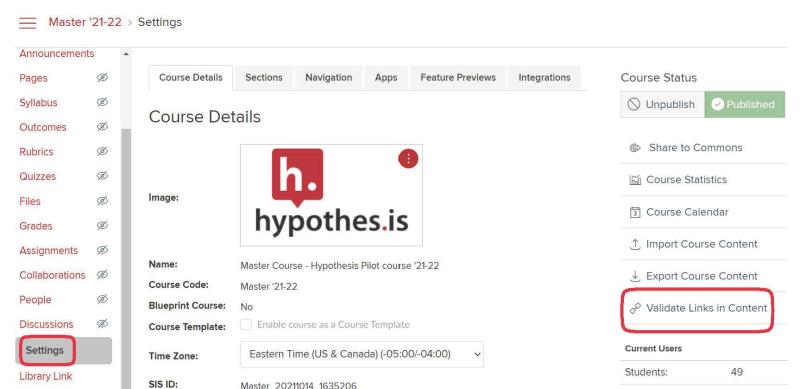Screen dimensions: 800x389
Task: Open Collaborations in course navigation
Action: pyautogui.click(x=52, y=275)
